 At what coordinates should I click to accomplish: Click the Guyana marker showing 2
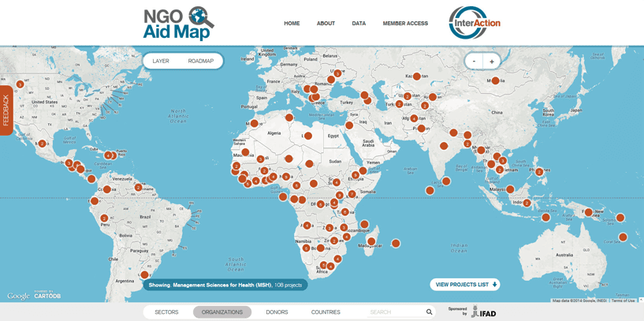pos(139,188)
